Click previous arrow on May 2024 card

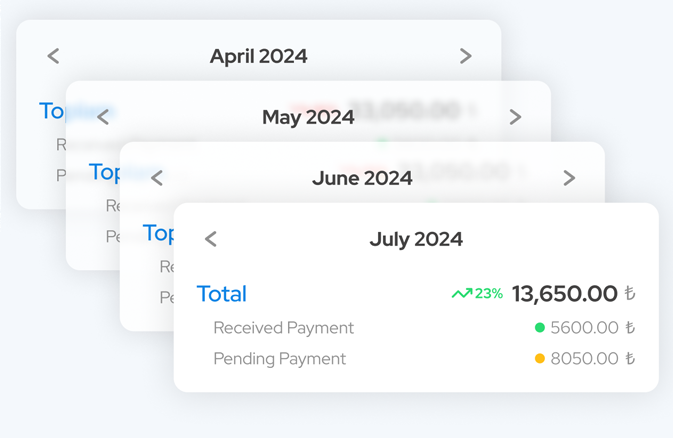pos(103,117)
